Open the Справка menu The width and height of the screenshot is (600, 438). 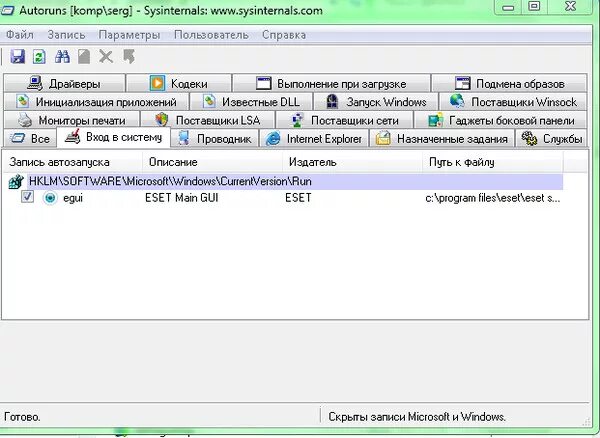pyautogui.click(x=284, y=35)
